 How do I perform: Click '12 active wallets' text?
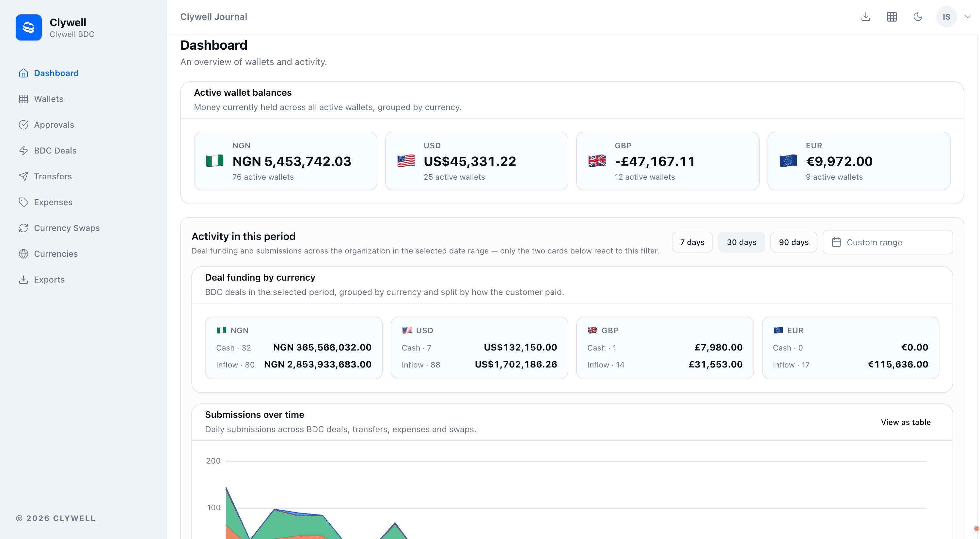[644, 177]
